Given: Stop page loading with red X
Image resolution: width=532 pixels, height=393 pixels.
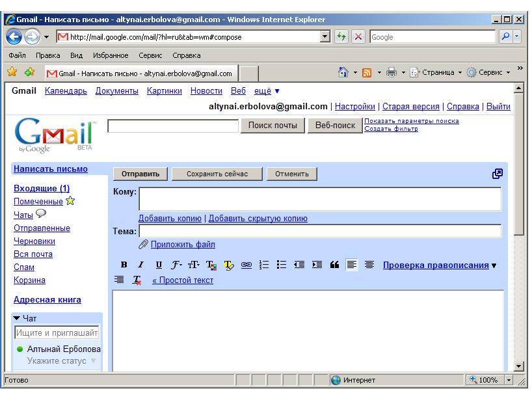Looking at the screenshot, I should coord(358,36).
